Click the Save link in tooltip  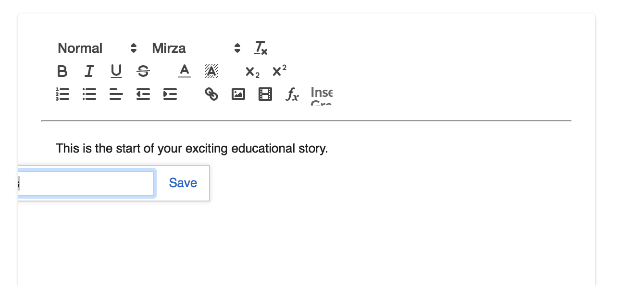click(x=183, y=183)
